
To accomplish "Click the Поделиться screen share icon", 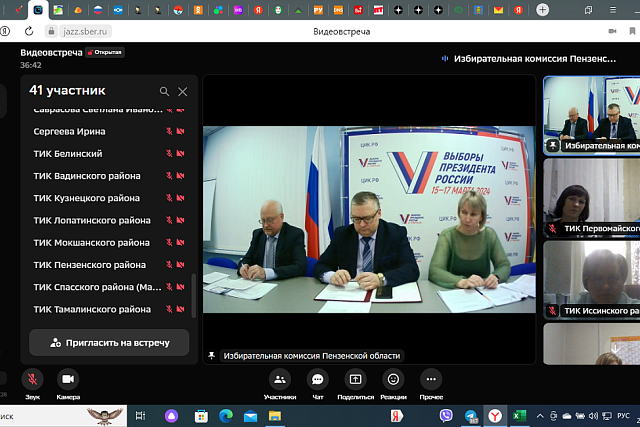I will (356, 380).
